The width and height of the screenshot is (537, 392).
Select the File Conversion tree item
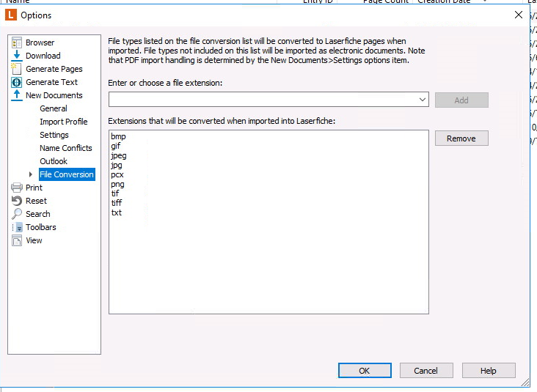point(67,174)
